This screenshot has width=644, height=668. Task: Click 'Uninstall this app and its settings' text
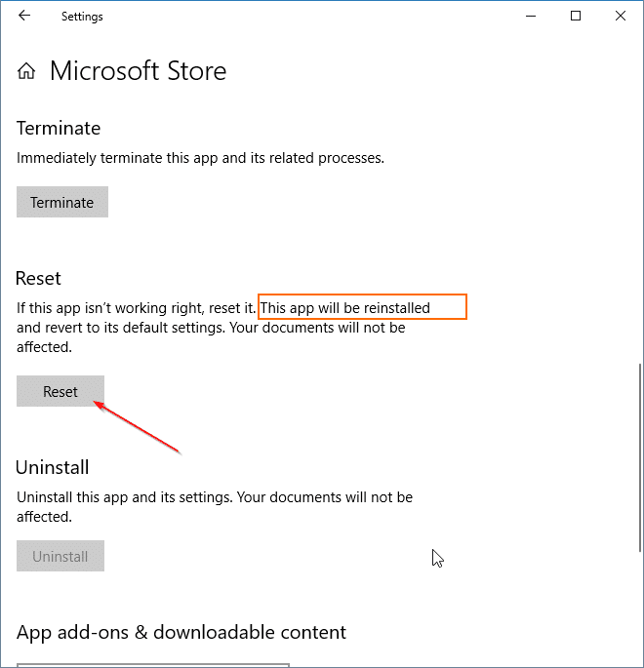tap(124, 497)
